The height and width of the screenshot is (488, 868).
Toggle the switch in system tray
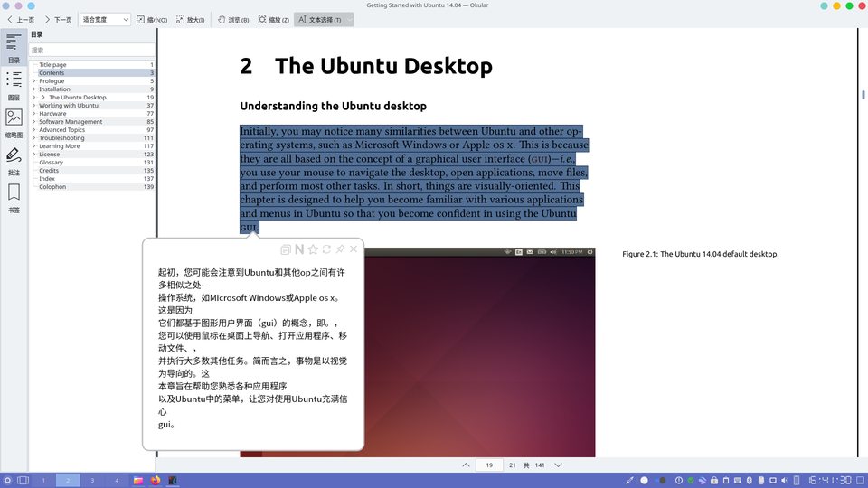660,480
